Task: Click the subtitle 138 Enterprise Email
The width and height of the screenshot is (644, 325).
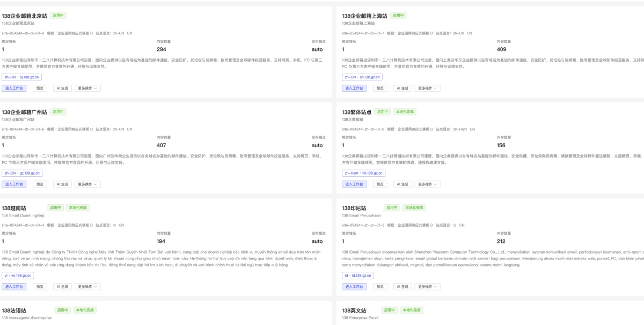Action: 360,318
